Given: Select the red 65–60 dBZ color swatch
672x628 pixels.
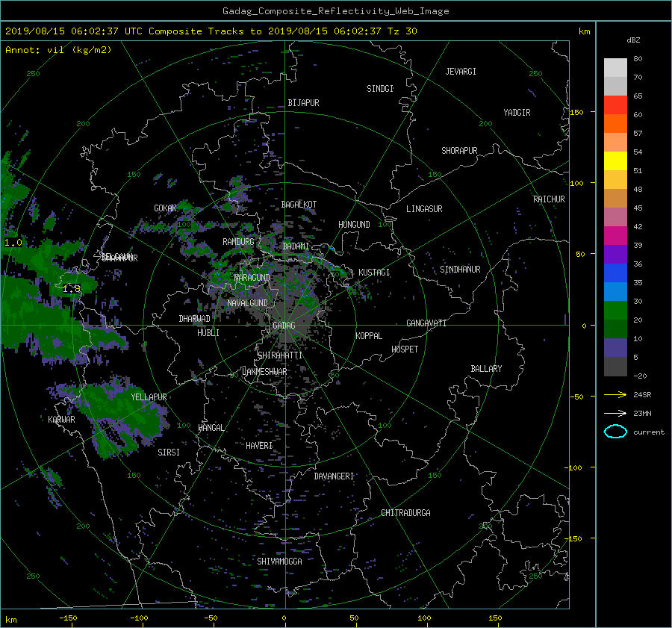Looking at the screenshot, I should [x=615, y=105].
